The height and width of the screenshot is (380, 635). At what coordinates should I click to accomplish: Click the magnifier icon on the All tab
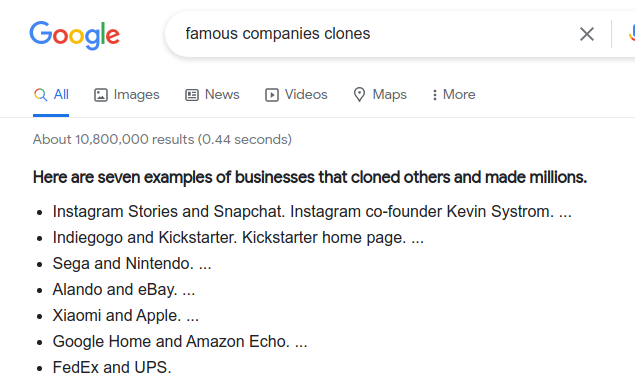click(40, 95)
